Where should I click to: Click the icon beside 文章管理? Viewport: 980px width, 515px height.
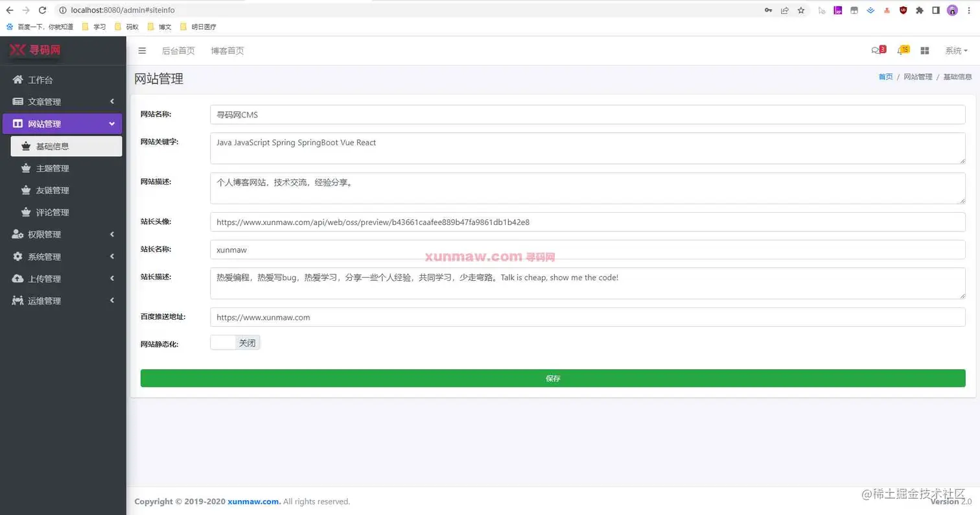click(17, 102)
